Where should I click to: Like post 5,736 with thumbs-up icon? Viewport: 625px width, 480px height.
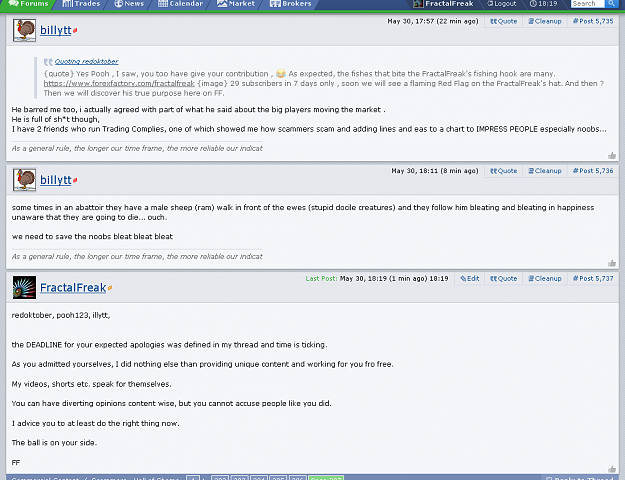612,263
